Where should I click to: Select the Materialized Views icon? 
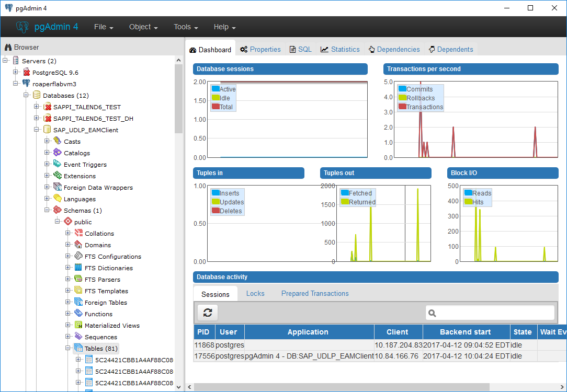point(78,325)
